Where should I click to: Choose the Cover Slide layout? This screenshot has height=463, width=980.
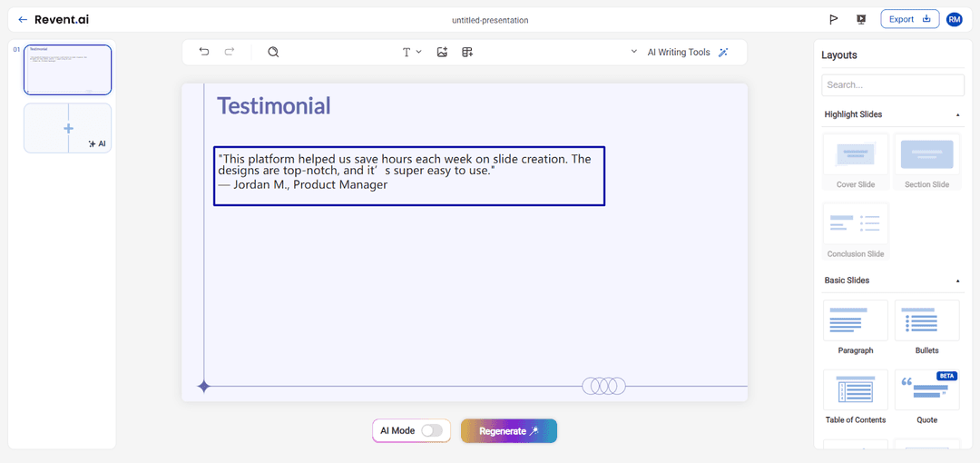[x=855, y=162]
